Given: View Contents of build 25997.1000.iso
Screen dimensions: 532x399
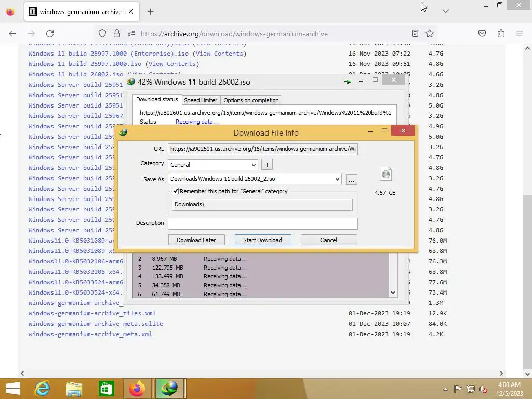Looking at the screenshot, I should point(172,64).
